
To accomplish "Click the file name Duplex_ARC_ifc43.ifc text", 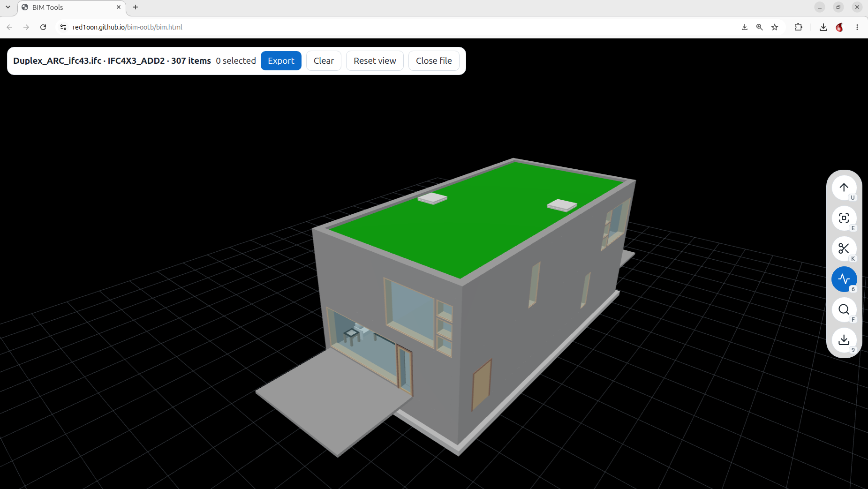I will point(57,61).
